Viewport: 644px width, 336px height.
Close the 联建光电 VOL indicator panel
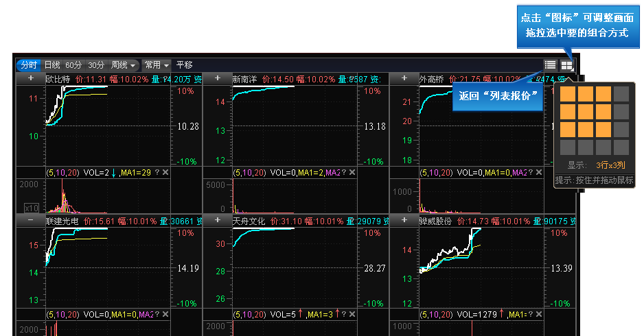[x=165, y=314]
